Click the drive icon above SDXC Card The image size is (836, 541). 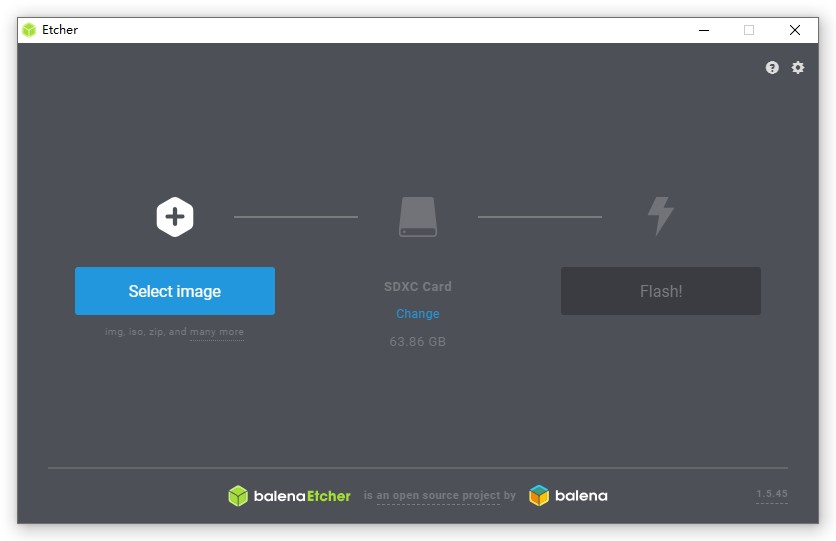click(x=418, y=217)
